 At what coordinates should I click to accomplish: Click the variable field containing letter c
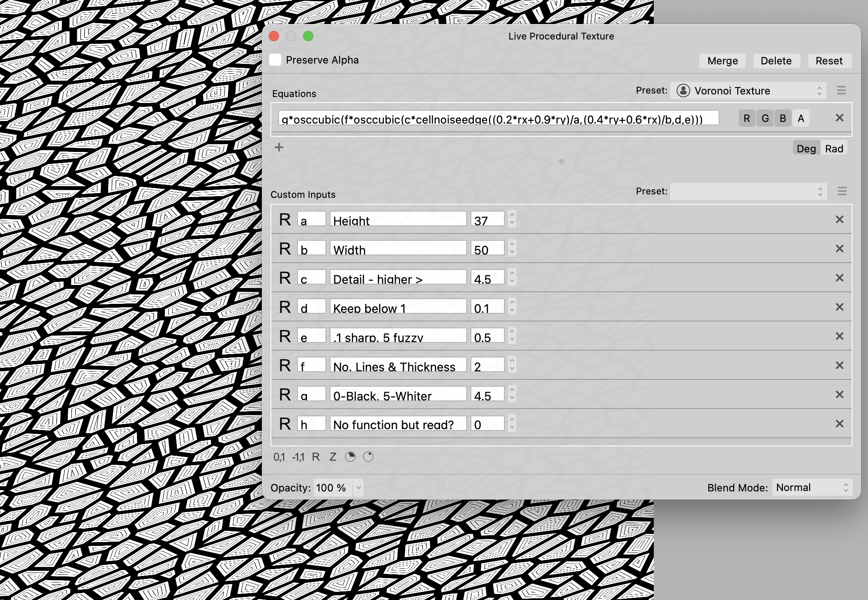(312, 277)
